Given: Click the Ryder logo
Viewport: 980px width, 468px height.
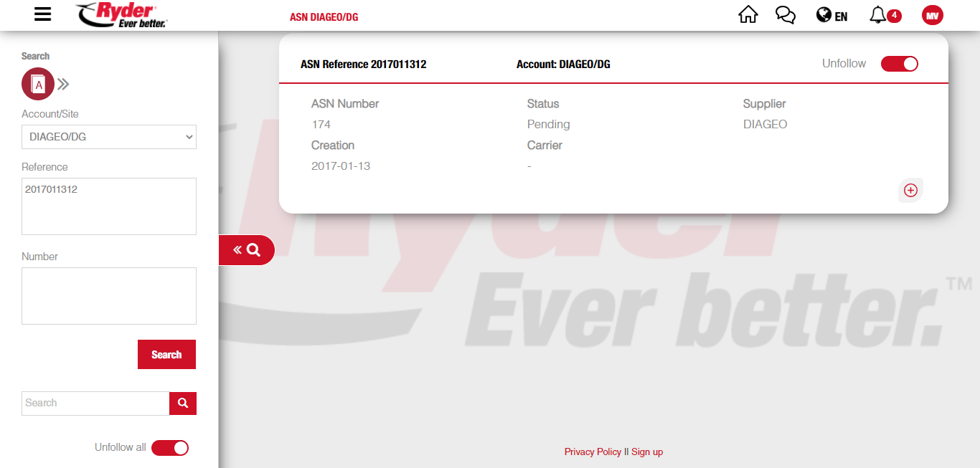Looking at the screenshot, I should pos(121,15).
